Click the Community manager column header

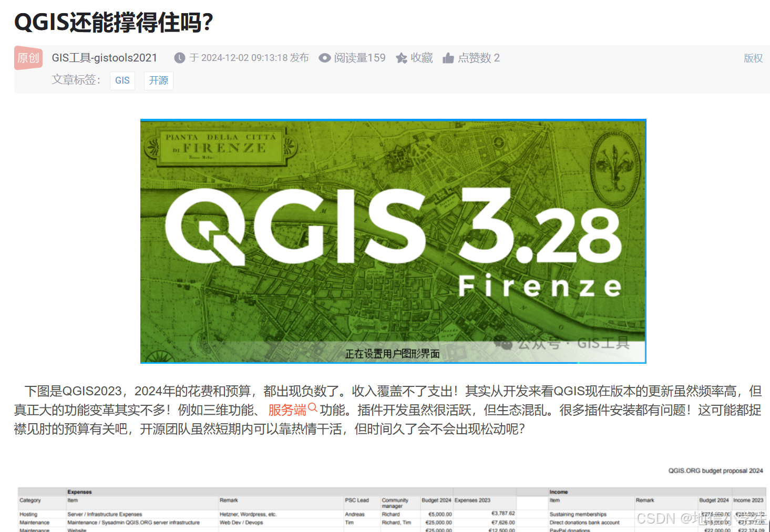395,503
